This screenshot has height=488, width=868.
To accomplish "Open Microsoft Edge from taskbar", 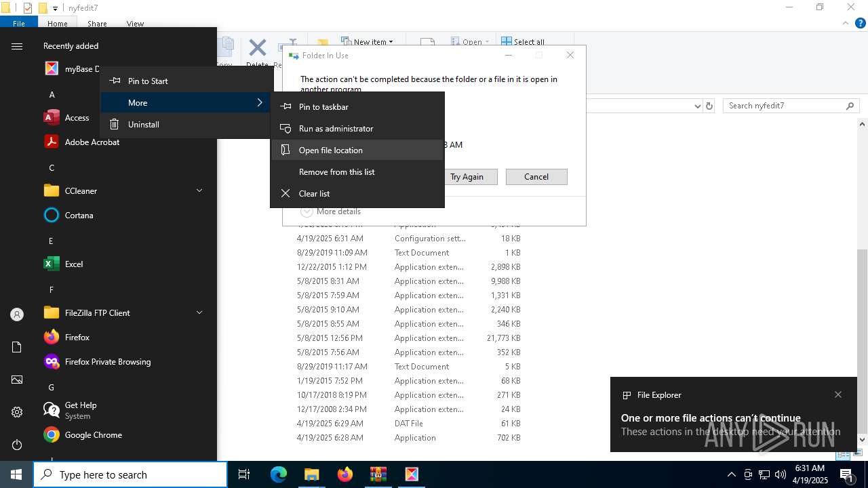I will click(279, 474).
